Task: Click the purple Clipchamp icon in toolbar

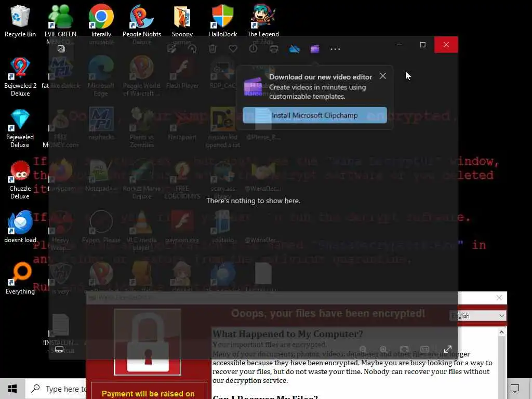Action: [315, 49]
